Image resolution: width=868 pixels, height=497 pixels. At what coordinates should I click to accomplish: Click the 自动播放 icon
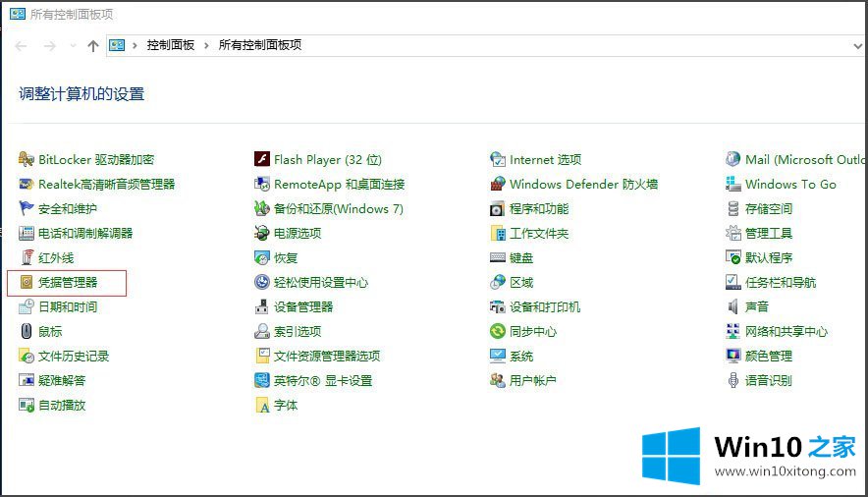pos(26,405)
